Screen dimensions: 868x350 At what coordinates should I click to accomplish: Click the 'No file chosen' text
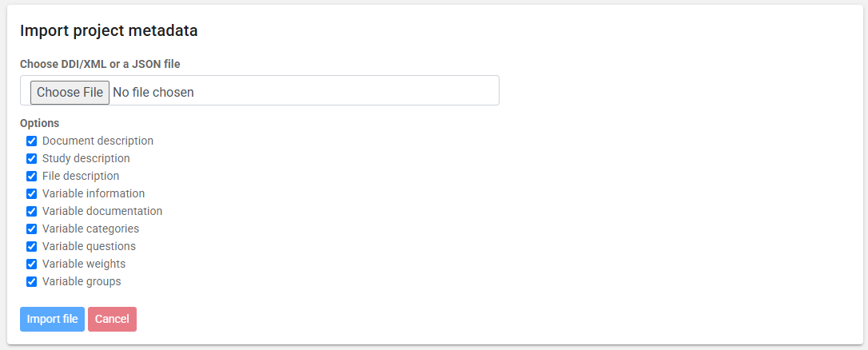point(153,92)
